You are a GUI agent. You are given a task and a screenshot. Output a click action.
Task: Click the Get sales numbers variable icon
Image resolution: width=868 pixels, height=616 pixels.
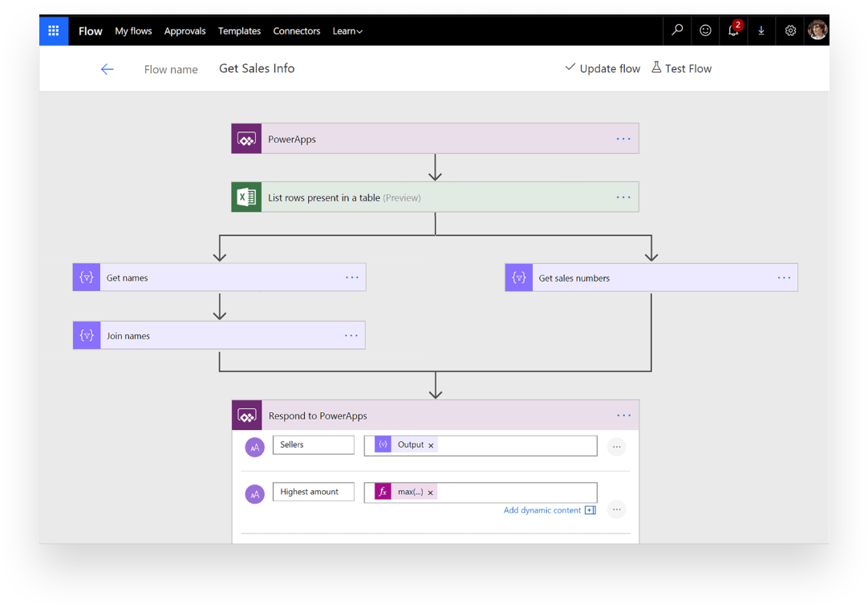[519, 278]
